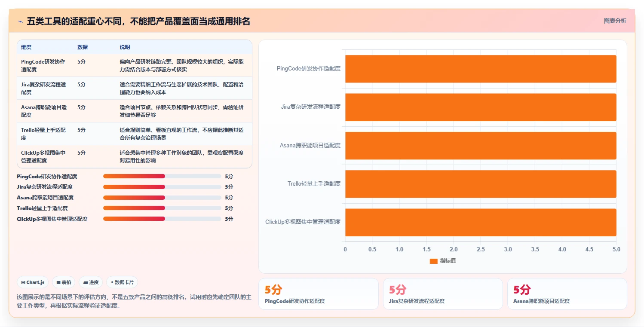Open the PingCode研发协作适配度 data card
The width and height of the screenshot is (644, 327).
pyautogui.click(x=319, y=294)
